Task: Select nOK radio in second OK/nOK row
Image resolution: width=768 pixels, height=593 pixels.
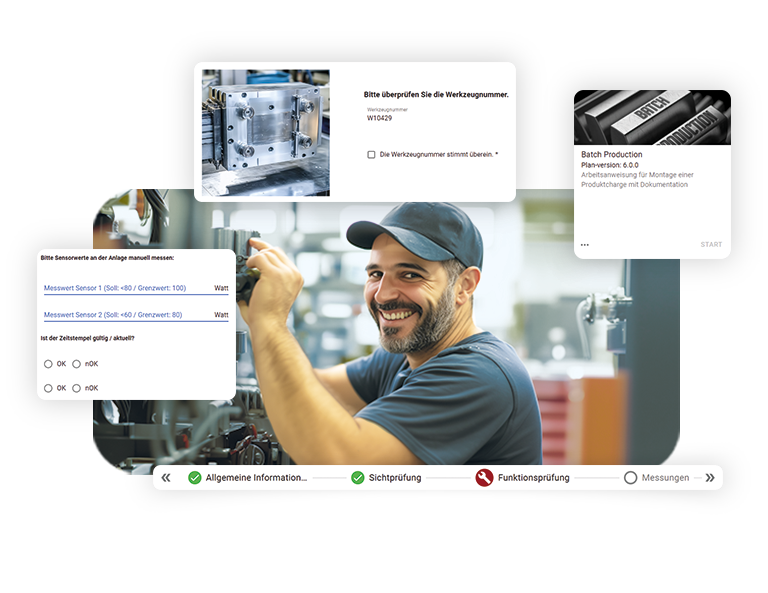Action: point(76,388)
